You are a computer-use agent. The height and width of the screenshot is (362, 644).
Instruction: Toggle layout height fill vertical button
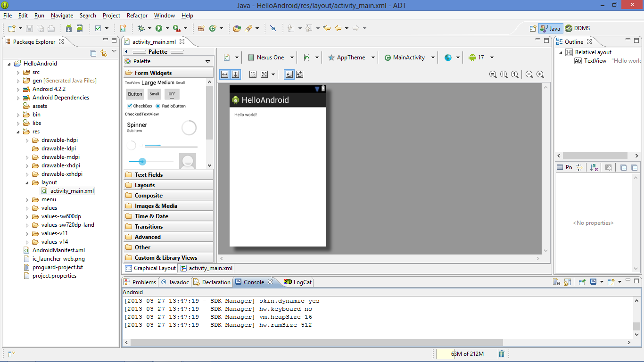click(x=235, y=74)
